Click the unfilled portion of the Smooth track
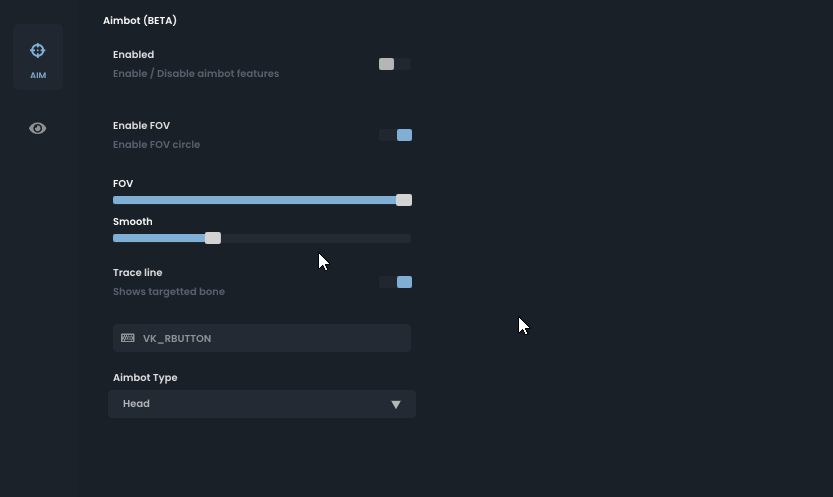The image size is (833, 497). [x=316, y=238]
